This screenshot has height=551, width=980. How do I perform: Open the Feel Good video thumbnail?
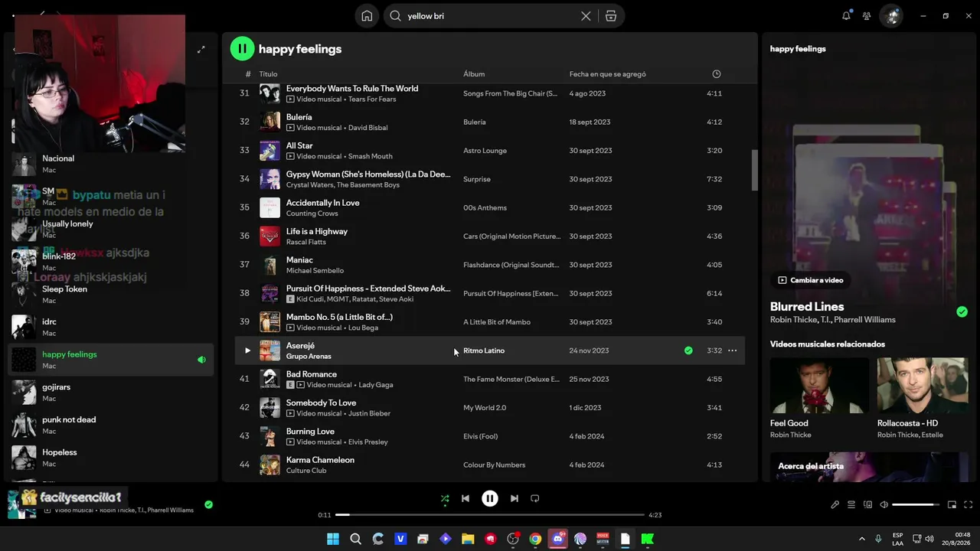(819, 385)
